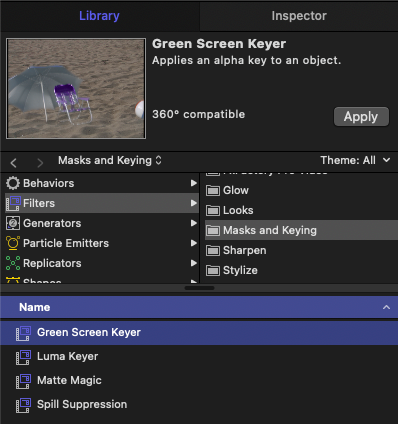Image resolution: width=398 pixels, height=424 pixels.
Task: Select the Matte Magic filter icon
Action: pyautogui.click(x=23, y=381)
